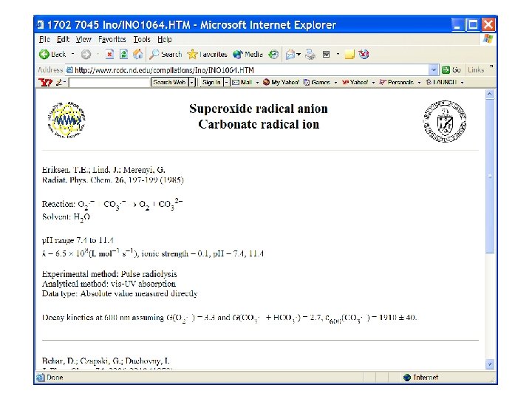
Task: Click the Radiation Laboratory logo on the page
Action: 66,120
